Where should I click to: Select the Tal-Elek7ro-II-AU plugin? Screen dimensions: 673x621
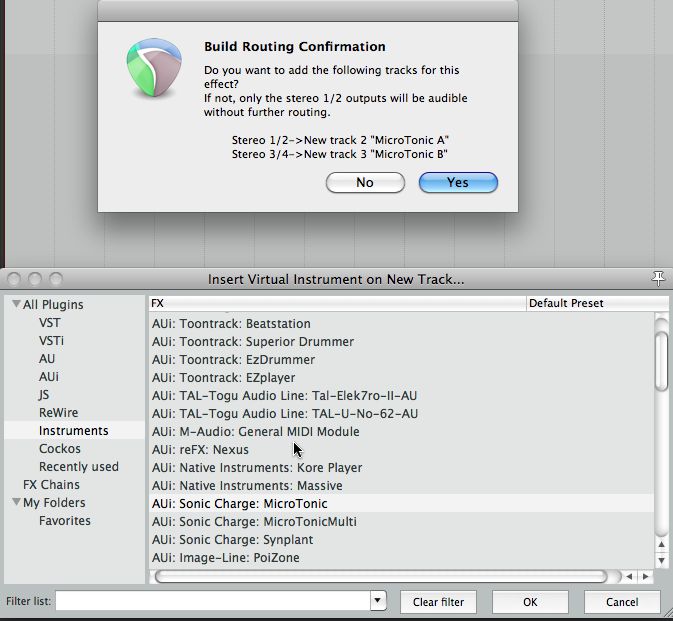click(285, 396)
